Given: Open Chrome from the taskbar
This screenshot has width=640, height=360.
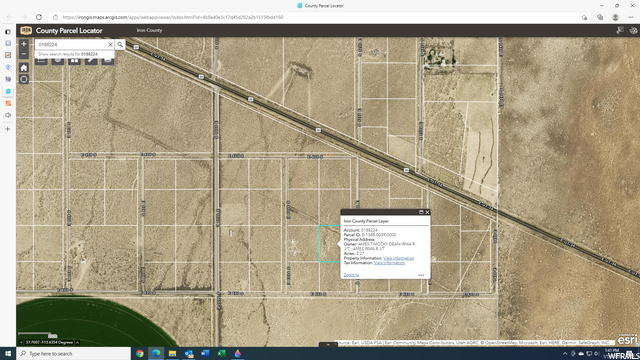Looking at the screenshot, I should coord(140,353).
